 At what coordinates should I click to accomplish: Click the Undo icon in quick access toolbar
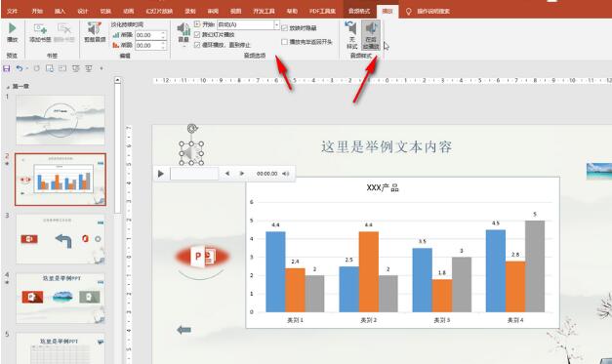click(x=20, y=68)
